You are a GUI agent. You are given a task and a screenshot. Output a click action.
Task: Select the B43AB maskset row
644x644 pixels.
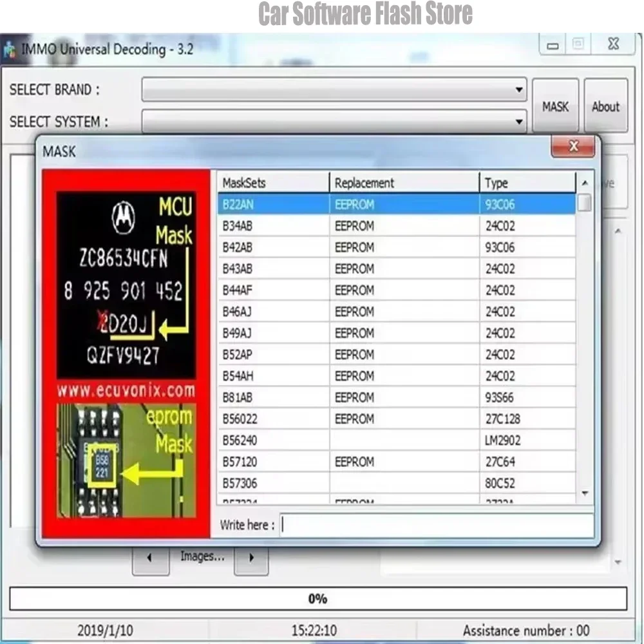(396, 269)
